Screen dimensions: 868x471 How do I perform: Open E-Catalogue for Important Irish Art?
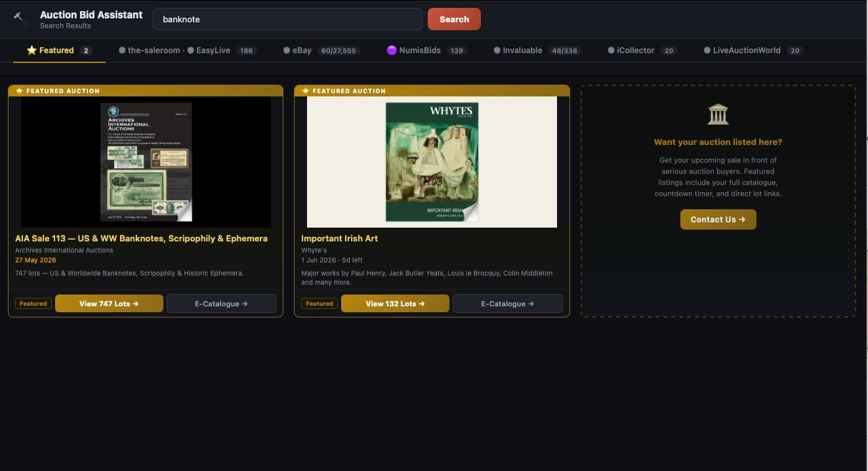tap(508, 304)
